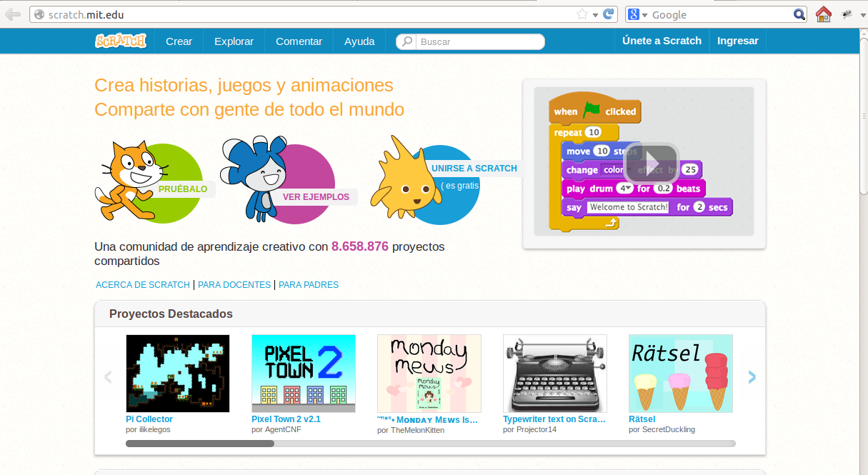The height and width of the screenshot is (475, 868).
Task: Advance the featured projects carousel with the right chevron
Action: (752, 376)
